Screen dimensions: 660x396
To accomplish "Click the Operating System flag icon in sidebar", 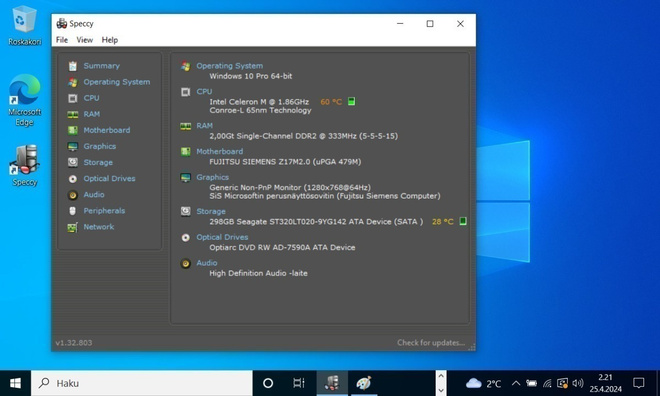I will (x=73, y=82).
